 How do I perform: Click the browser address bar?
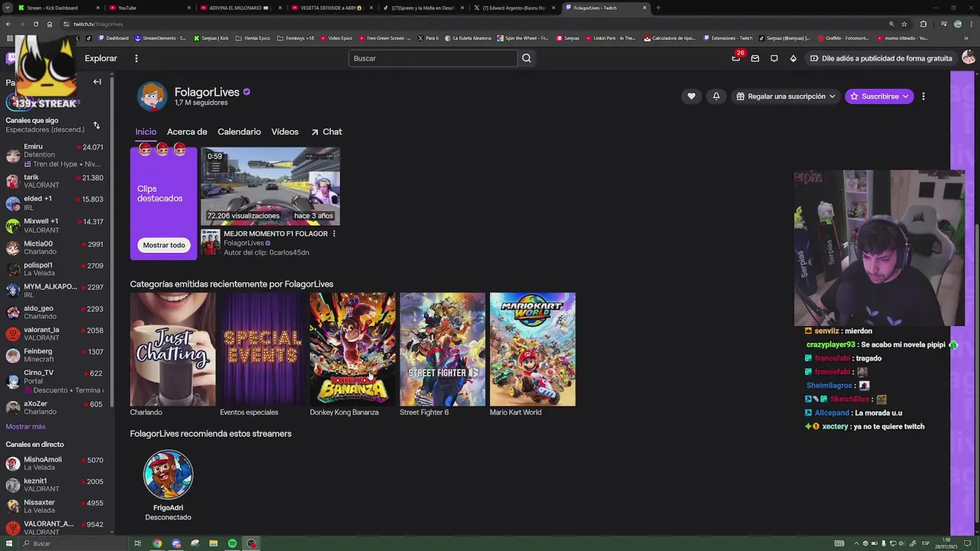tap(475, 24)
